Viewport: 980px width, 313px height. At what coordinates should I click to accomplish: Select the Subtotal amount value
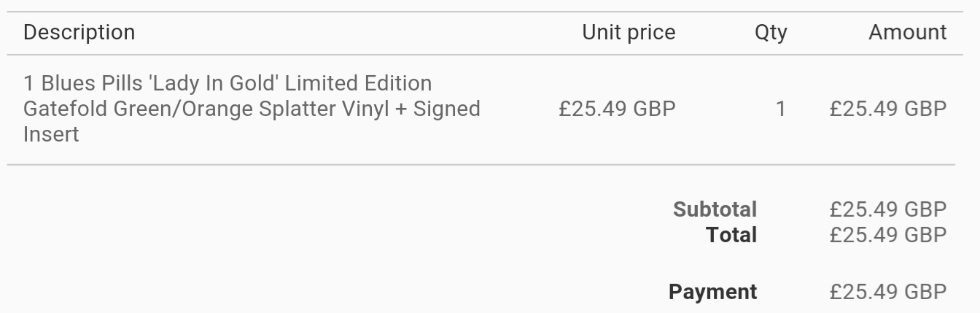coord(887,209)
